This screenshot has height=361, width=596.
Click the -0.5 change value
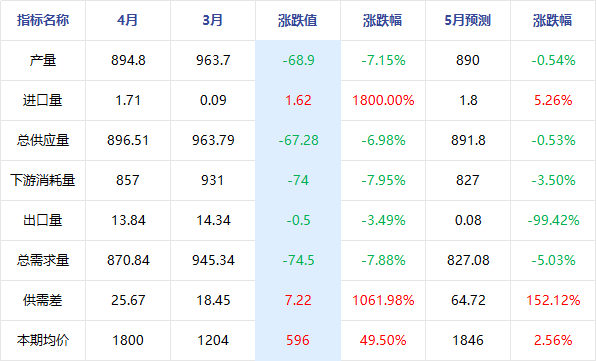[298, 220]
